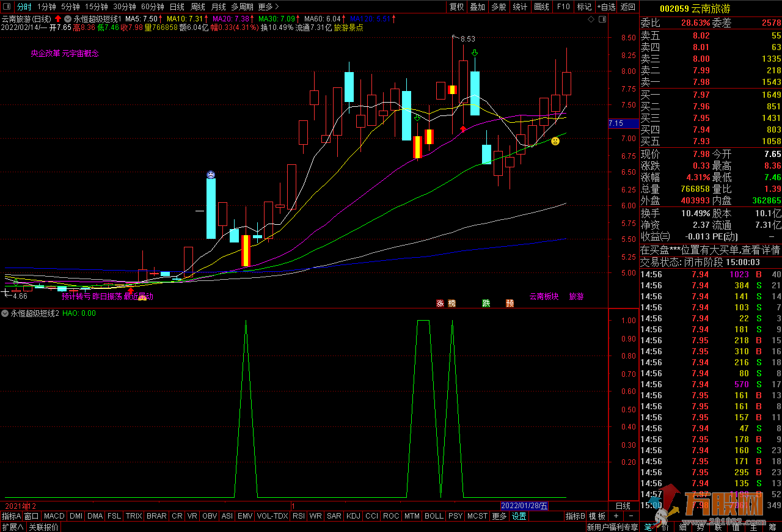
Task: Click the 榜 tag icon under the chart
Action: click(x=451, y=303)
